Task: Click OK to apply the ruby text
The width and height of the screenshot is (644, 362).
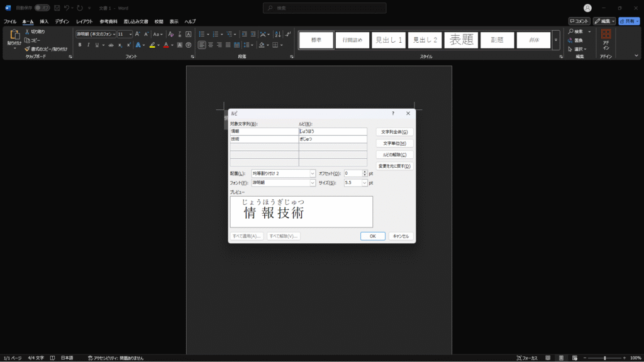Action: (372, 236)
